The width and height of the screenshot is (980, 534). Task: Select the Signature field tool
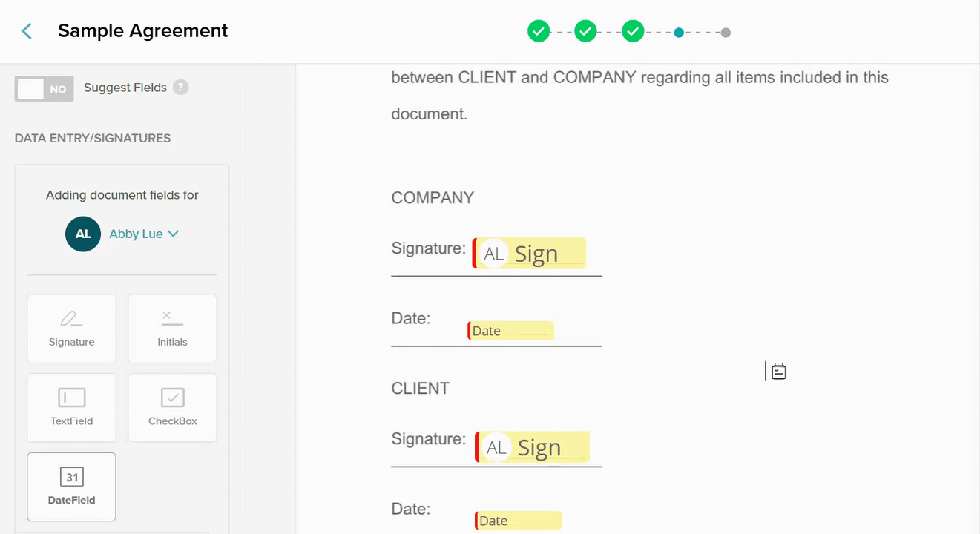click(71, 328)
